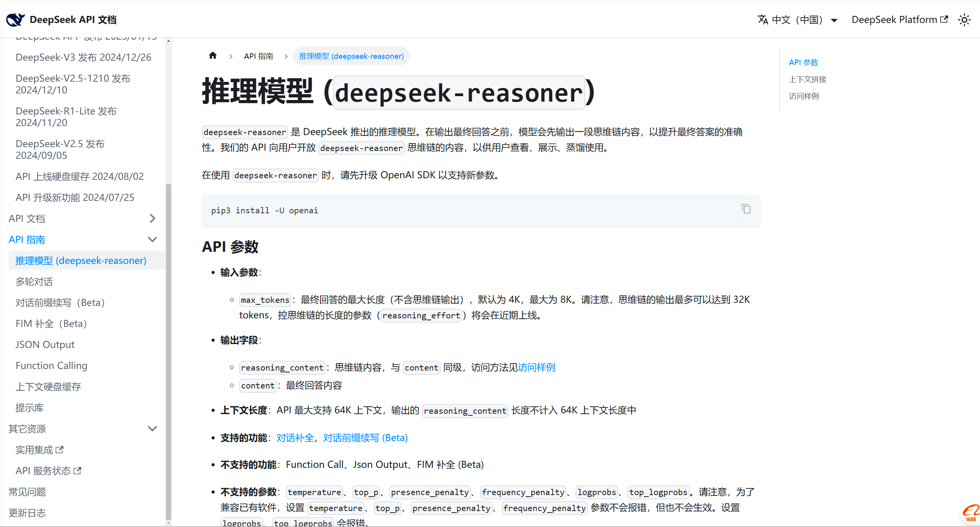Click the API 服务状态 external link icon
The height and width of the screenshot is (527, 980).
[80, 471]
